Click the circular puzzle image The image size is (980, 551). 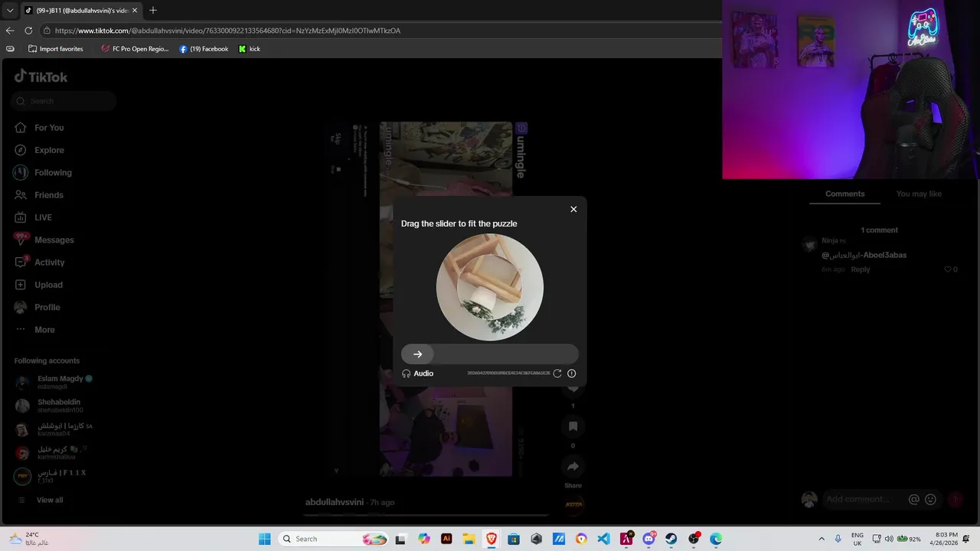[x=490, y=287]
